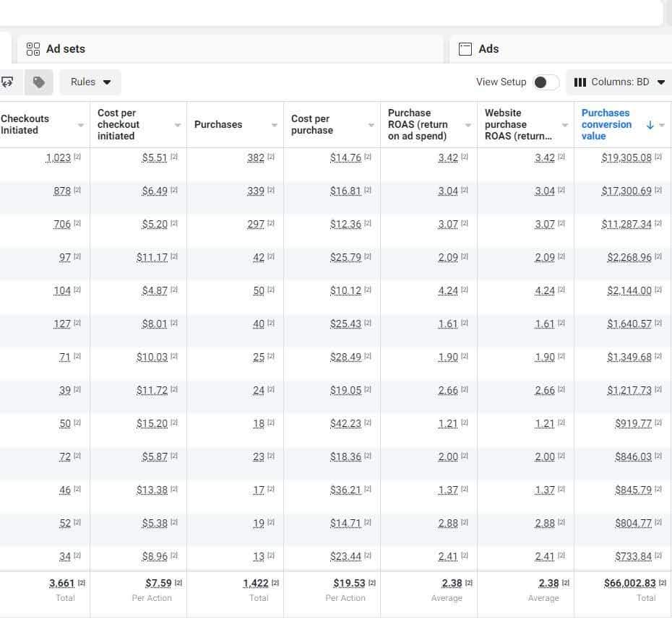Click the 4.24 value under Purchase ROAS

[x=448, y=291]
